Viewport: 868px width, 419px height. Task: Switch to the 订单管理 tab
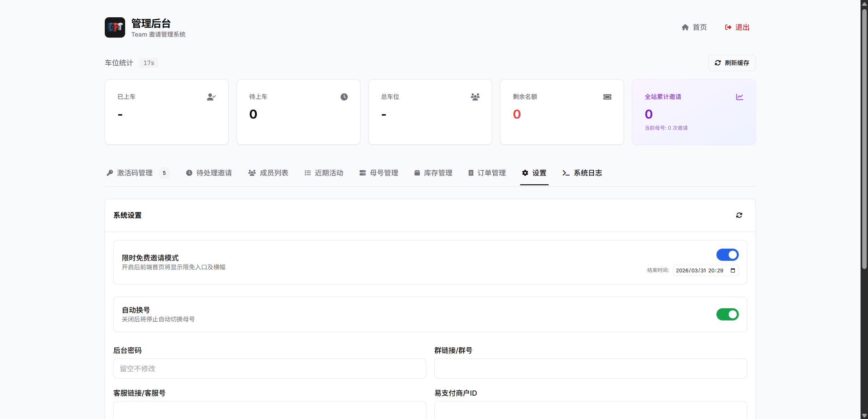(487, 173)
